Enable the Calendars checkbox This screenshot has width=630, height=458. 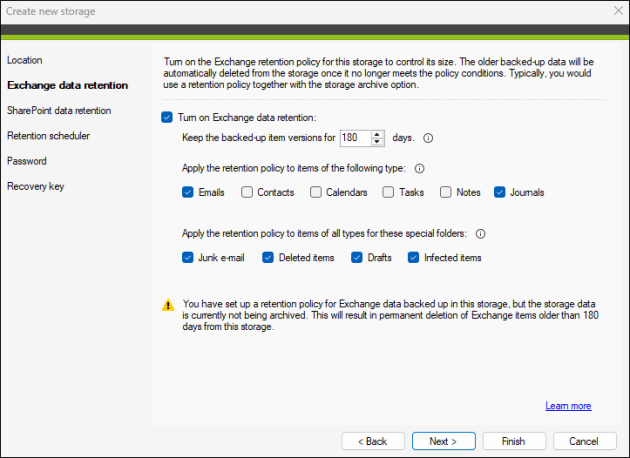[x=316, y=192]
